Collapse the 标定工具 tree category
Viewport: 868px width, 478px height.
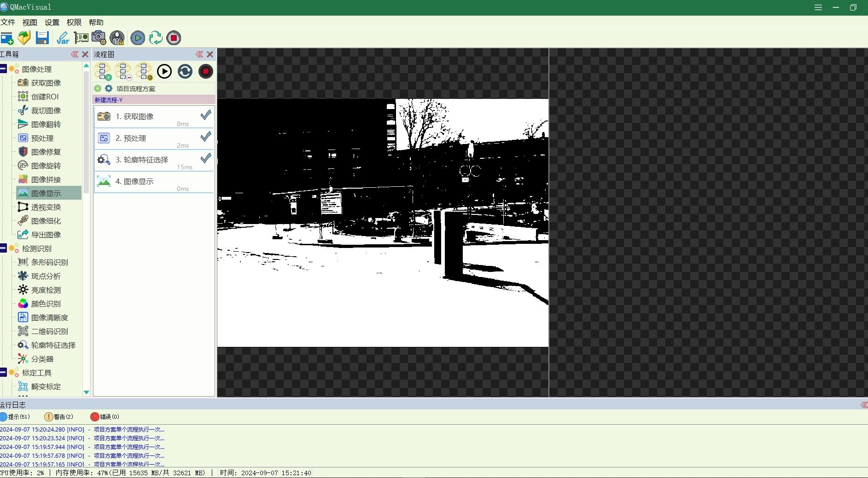point(3,373)
